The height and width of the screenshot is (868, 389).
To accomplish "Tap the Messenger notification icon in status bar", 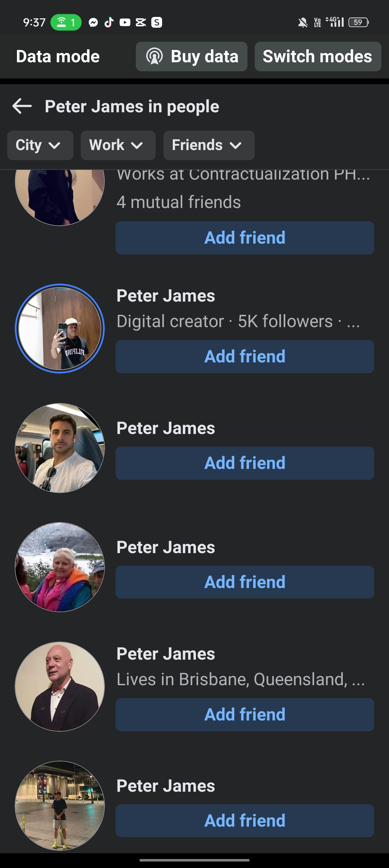I will [93, 23].
